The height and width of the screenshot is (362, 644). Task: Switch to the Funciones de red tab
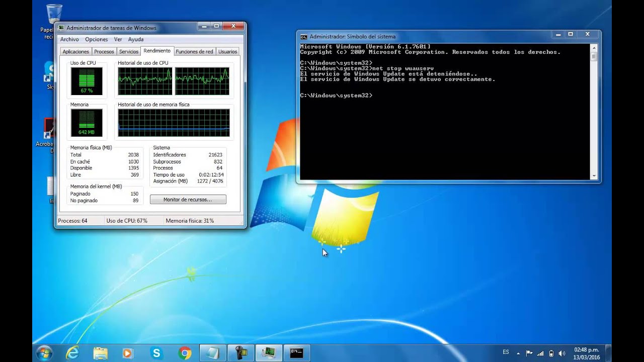[x=195, y=52]
